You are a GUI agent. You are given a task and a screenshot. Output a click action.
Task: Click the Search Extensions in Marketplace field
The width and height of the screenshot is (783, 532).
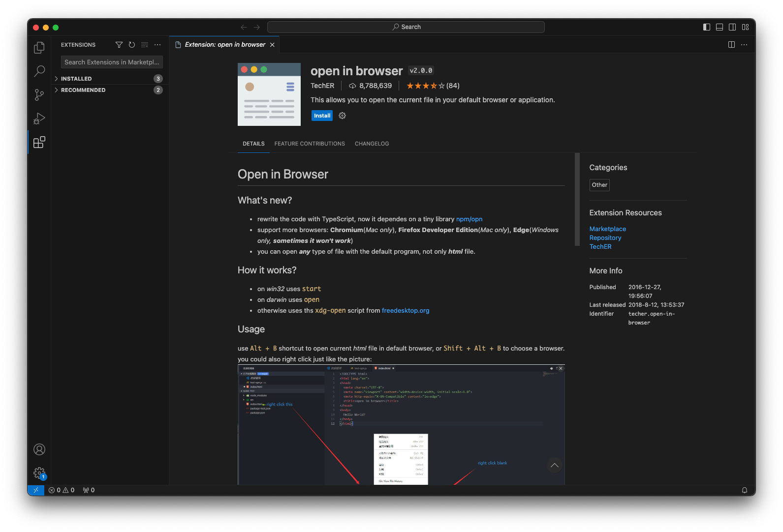click(x=112, y=62)
